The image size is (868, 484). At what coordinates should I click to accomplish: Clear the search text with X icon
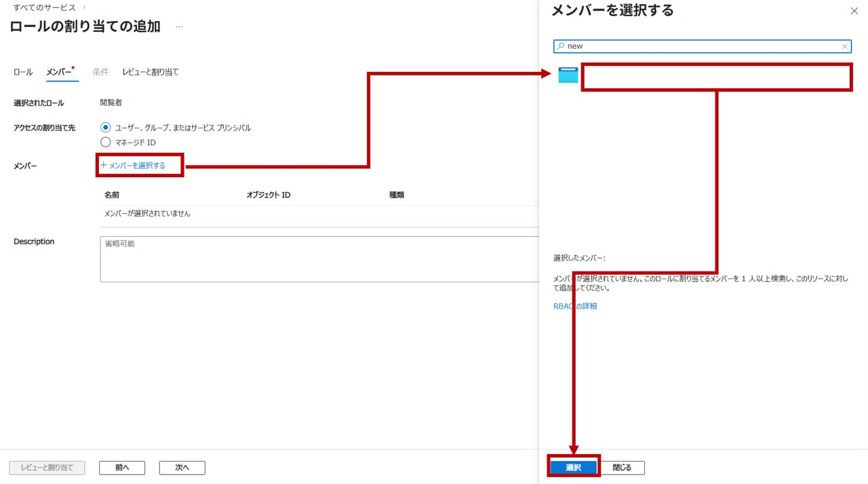(844, 46)
